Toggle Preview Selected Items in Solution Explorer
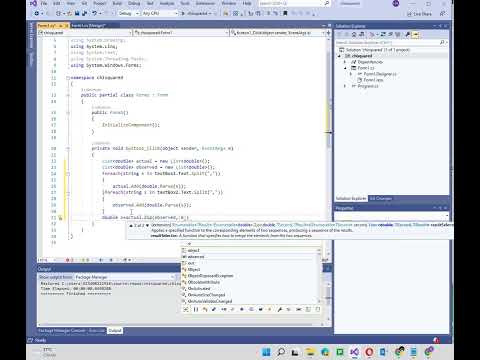The image size is (480, 360). [x=415, y=34]
